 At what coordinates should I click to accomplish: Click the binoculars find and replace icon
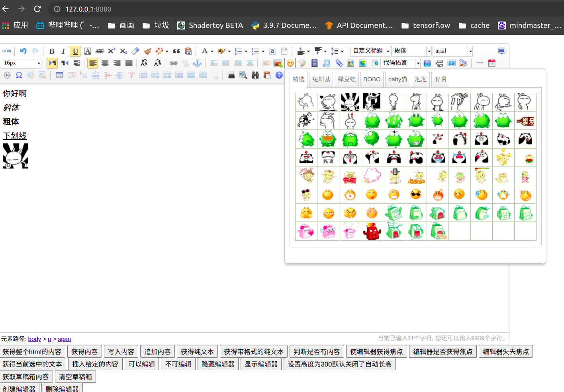[x=255, y=75]
